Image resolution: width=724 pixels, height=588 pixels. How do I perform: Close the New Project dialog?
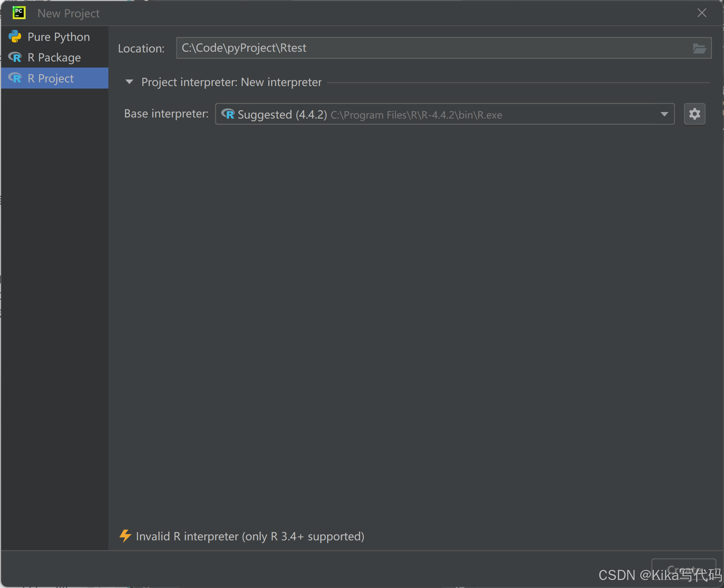pyautogui.click(x=702, y=13)
